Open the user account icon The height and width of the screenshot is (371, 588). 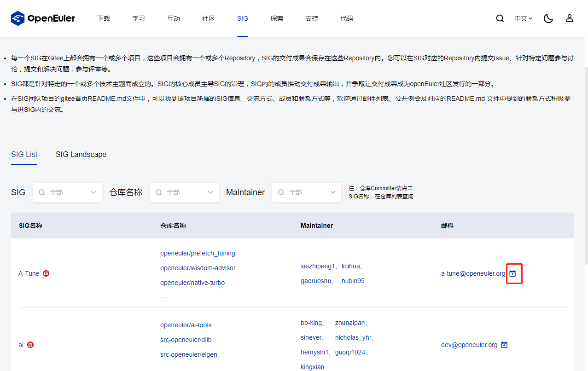tap(570, 18)
